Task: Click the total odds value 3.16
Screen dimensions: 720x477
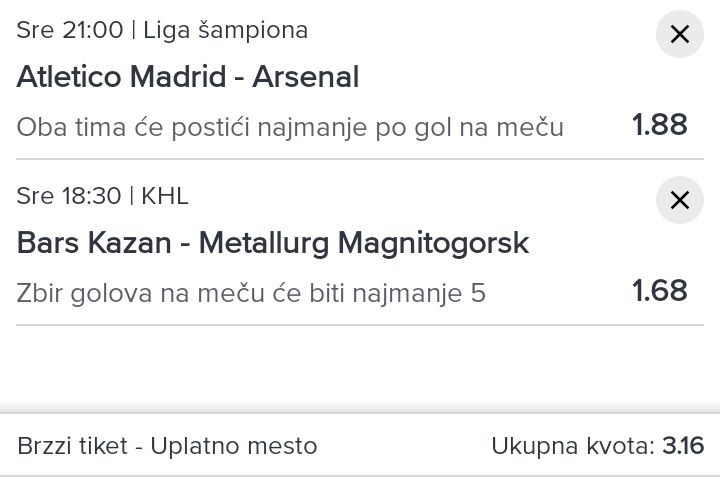Action: 683,446
